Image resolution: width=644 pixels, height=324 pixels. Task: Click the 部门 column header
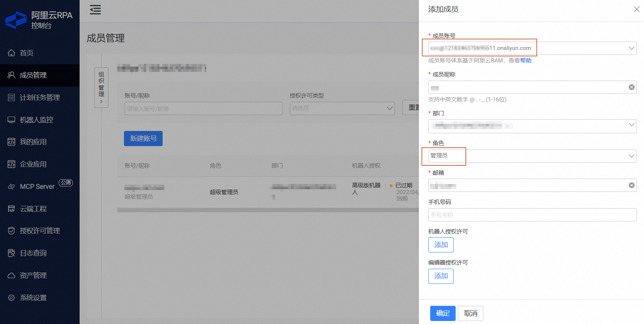[277, 166]
